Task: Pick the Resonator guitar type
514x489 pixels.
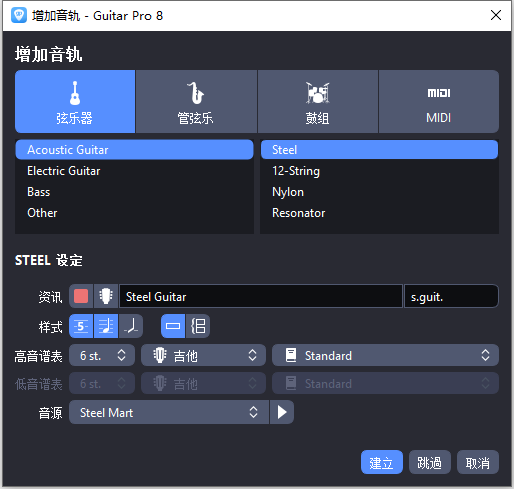Action: click(379, 213)
